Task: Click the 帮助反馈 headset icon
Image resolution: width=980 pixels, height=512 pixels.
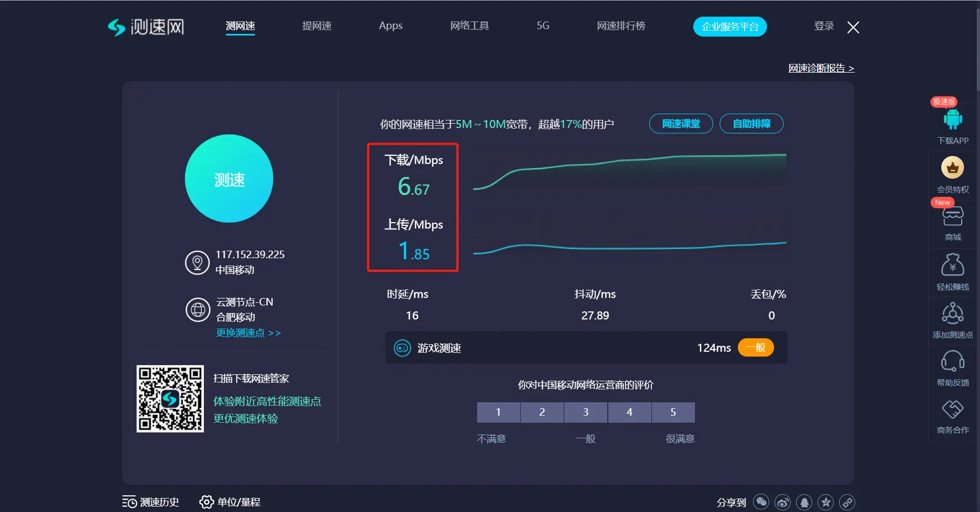Action: click(x=953, y=361)
